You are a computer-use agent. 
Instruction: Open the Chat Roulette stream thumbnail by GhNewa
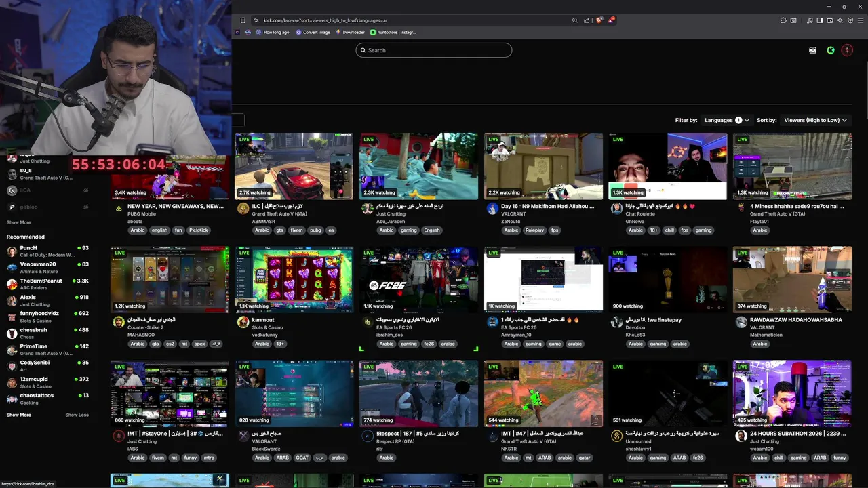click(668, 166)
